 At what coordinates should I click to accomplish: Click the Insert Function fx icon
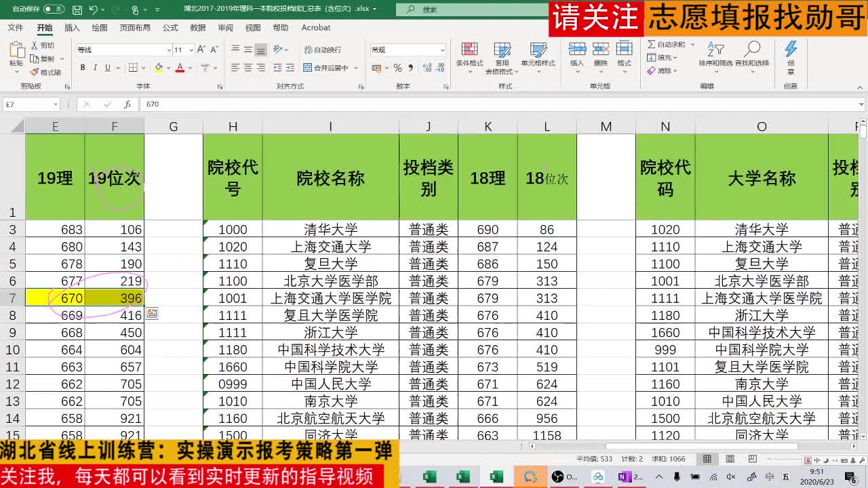coord(127,104)
